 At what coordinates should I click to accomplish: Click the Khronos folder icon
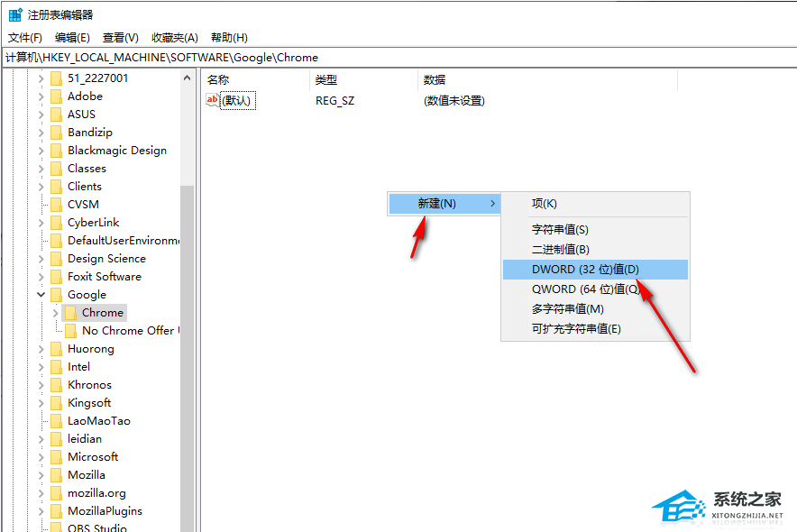[x=57, y=385]
